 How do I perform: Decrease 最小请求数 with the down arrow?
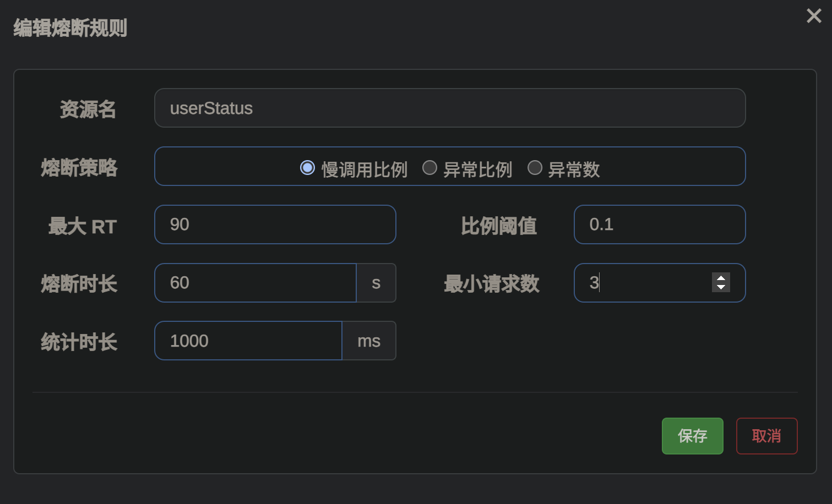(x=721, y=287)
